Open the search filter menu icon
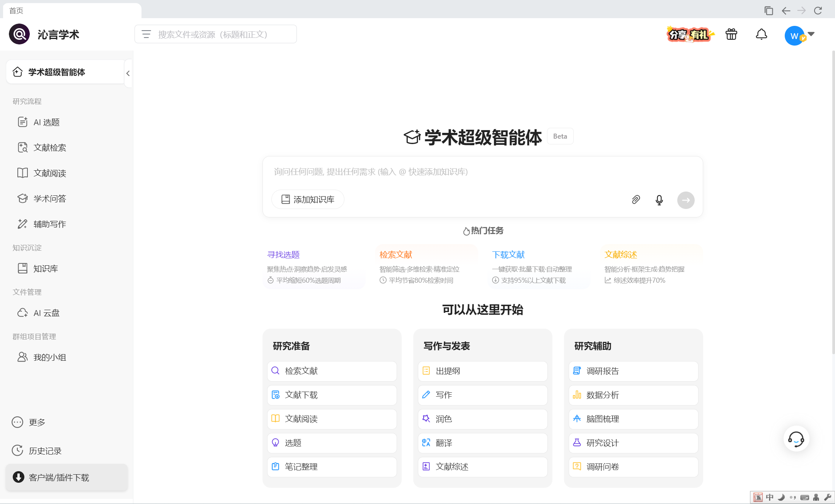Screen dimensions: 835x504 click(146, 34)
